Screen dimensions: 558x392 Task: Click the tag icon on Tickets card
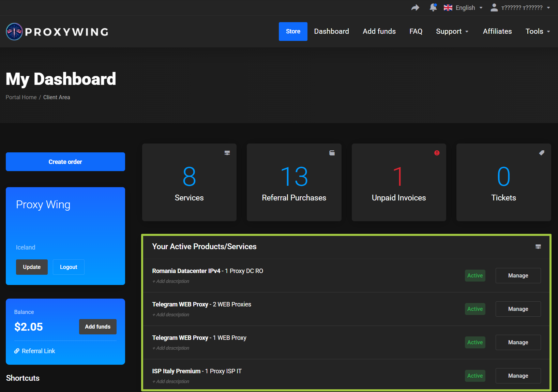pyautogui.click(x=542, y=153)
